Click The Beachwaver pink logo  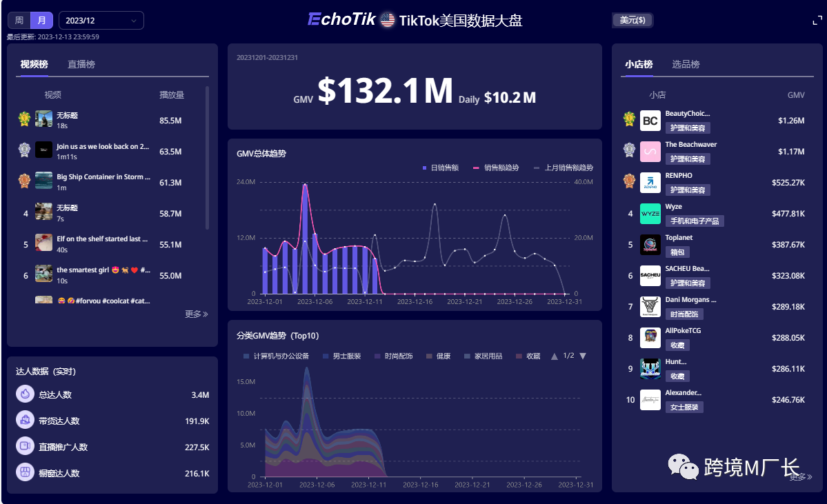pyautogui.click(x=650, y=152)
